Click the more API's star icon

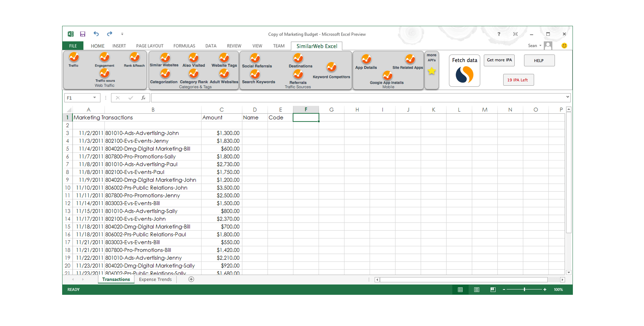(431, 71)
